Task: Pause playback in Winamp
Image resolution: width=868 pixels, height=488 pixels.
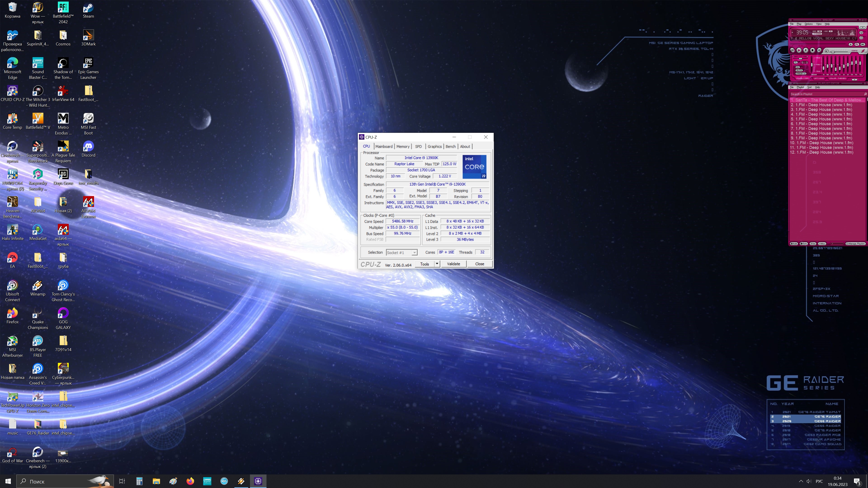Action: pos(806,50)
